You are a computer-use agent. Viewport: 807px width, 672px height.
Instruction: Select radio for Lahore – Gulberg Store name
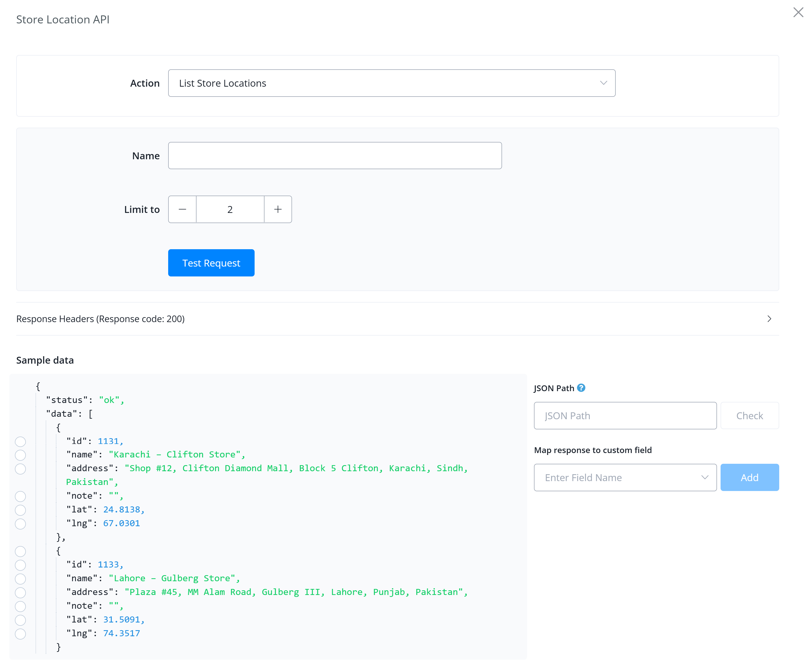(20, 579)
